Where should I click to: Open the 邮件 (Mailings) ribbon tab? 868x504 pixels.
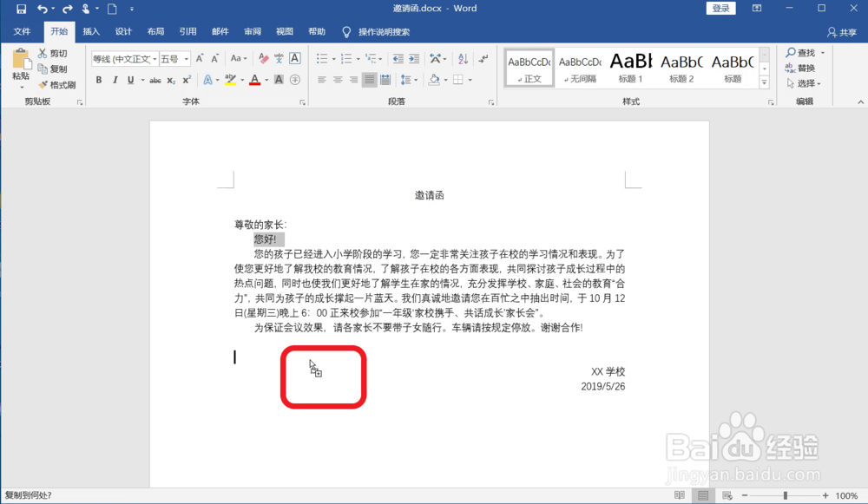coord(220,30)
